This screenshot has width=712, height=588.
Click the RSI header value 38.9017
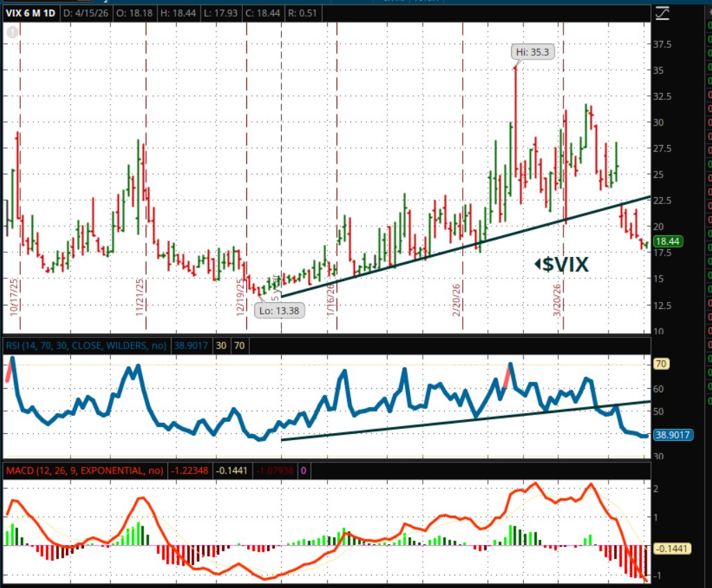tap(191, 346)
